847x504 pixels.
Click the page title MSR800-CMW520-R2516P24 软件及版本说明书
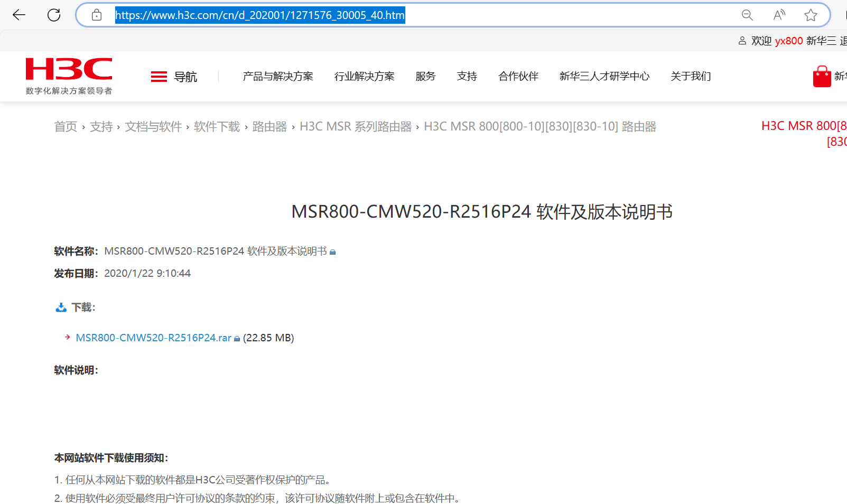coord(482,212)
